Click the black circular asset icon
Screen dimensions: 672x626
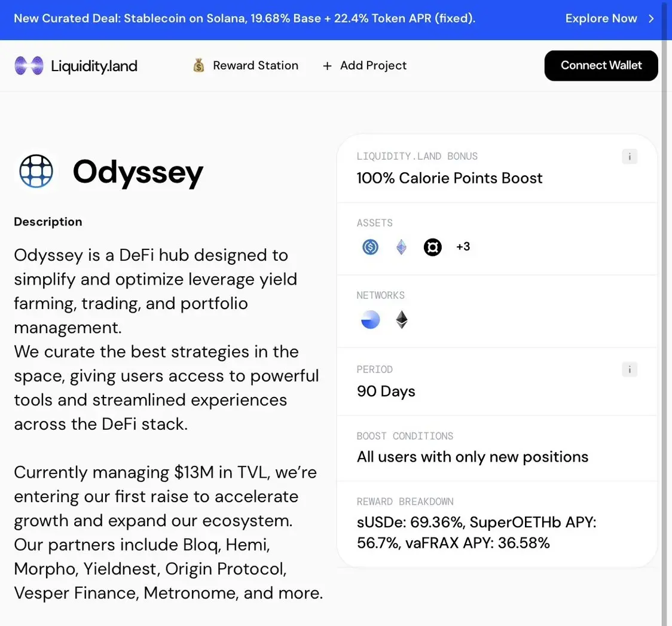pos(432,247)
